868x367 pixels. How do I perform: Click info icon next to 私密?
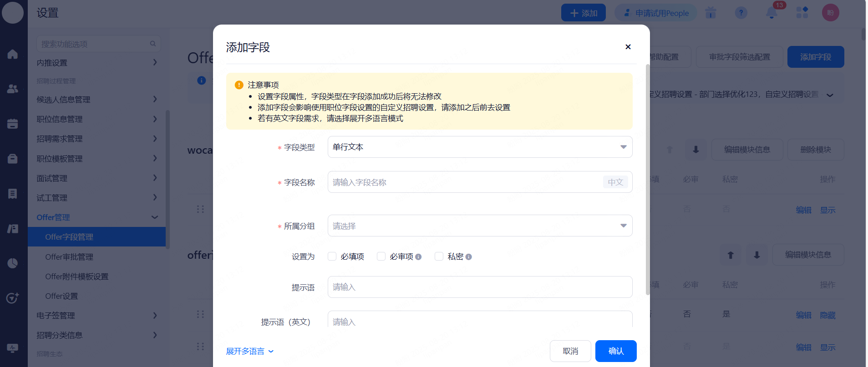pos(468,257)
